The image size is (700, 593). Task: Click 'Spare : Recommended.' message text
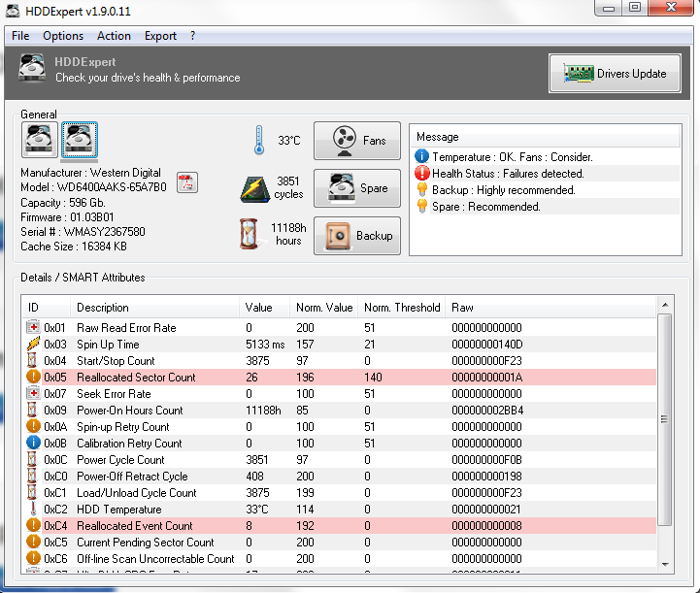tap(485, 207)
